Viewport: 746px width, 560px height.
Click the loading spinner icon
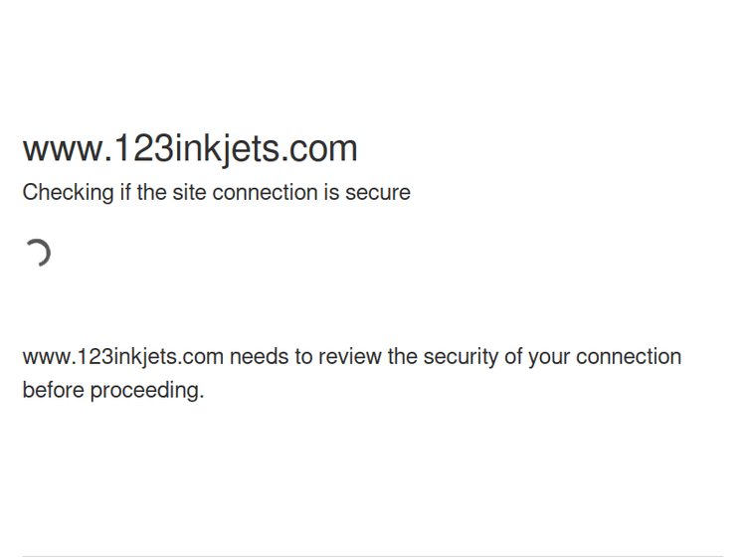[x=38, y=254]
